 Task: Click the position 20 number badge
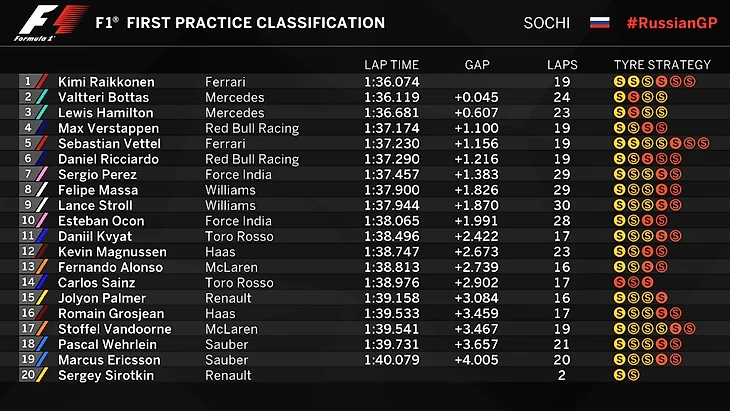coord(29,375)
